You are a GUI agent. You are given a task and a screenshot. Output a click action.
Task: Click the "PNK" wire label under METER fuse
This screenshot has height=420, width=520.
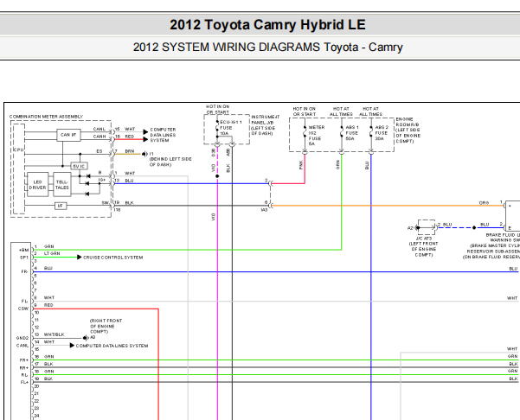click(301, 164)
